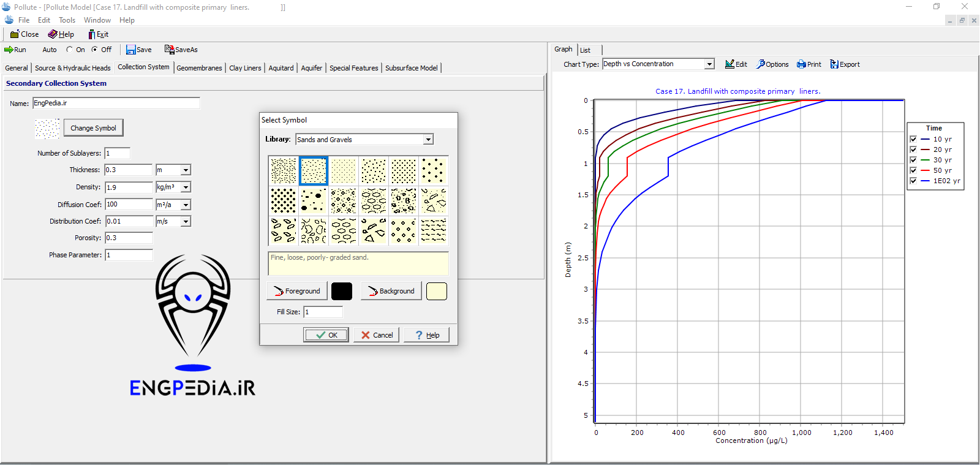The image size is (980, 465).
Task: Click the SaveAs toolbar icon
Action: pos(181,50)
